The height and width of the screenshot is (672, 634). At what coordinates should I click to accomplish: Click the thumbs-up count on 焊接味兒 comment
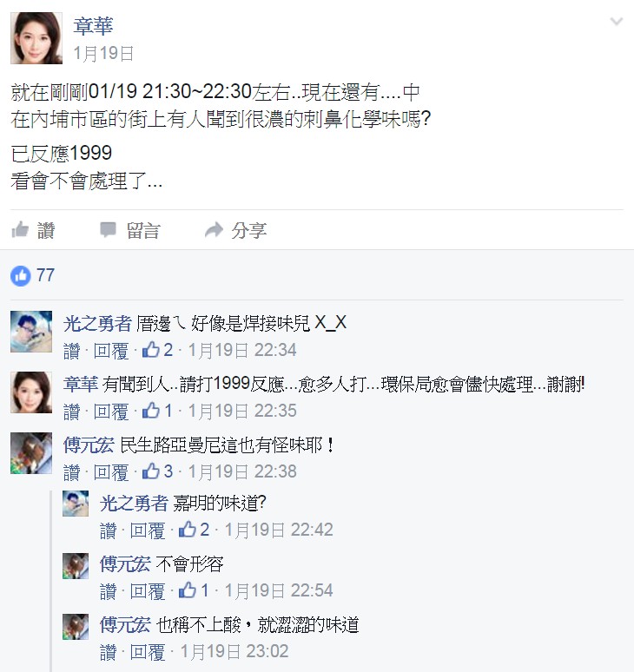point(157,350)
